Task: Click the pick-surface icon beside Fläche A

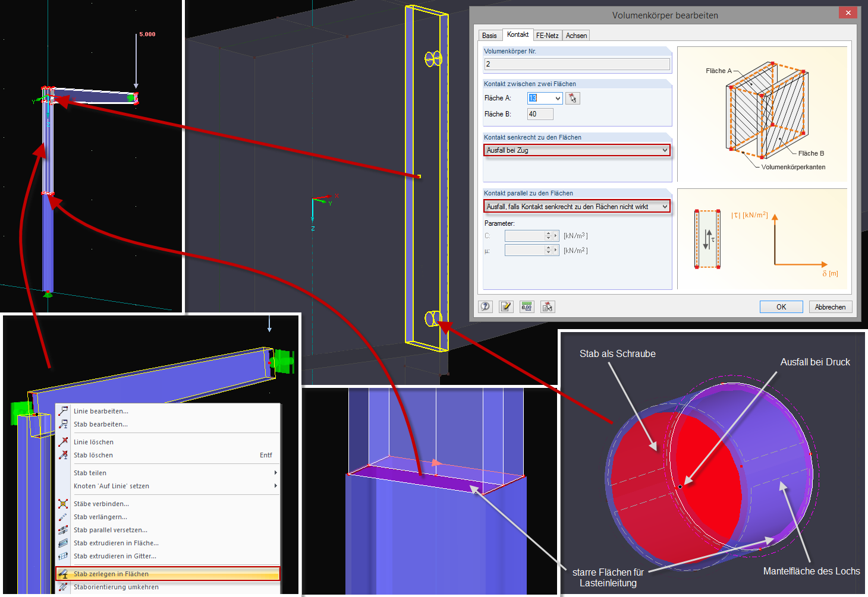Action: click(x=573, y=98)
